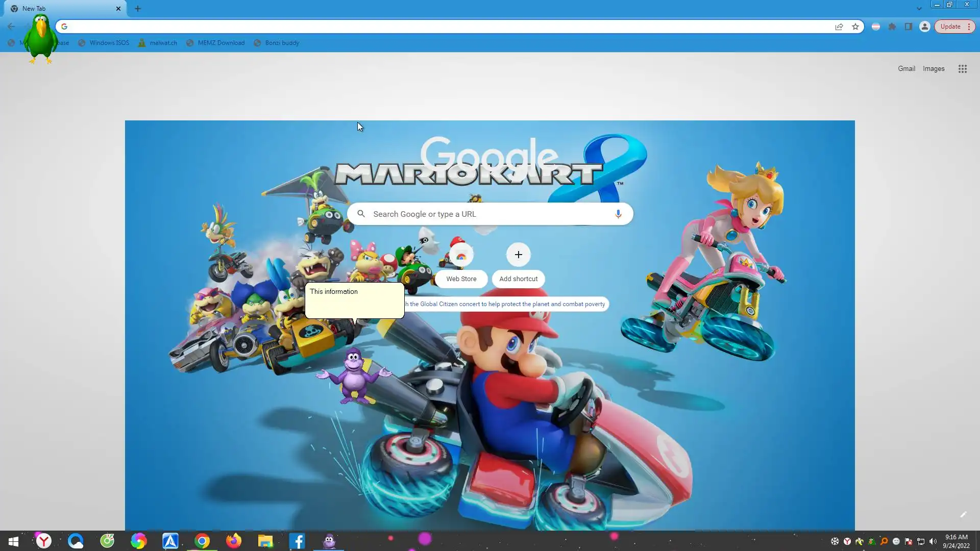Toggle system volume speaker icon

point(933,541)
